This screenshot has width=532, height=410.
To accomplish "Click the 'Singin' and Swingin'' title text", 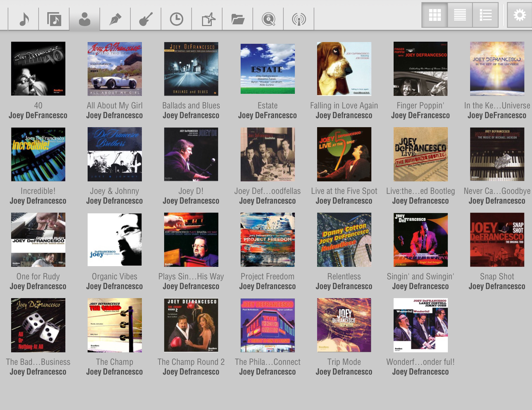I will [x=421, y=276].
